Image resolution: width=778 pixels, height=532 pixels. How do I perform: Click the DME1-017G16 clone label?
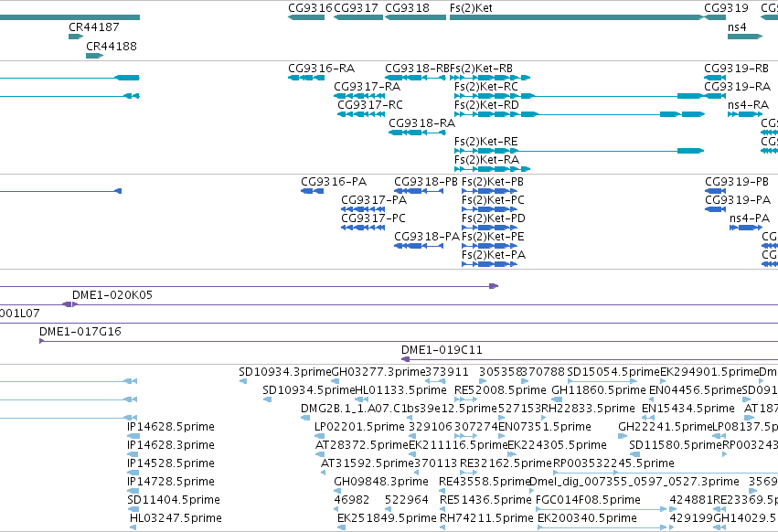tap(80, 332)
